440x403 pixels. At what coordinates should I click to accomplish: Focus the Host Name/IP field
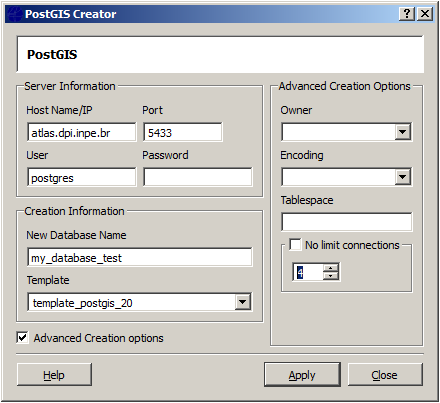[x=82, y=132]
